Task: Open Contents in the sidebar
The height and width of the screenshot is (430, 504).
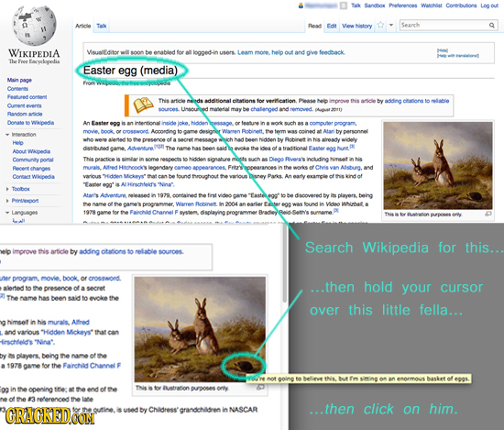Action: 17,88
